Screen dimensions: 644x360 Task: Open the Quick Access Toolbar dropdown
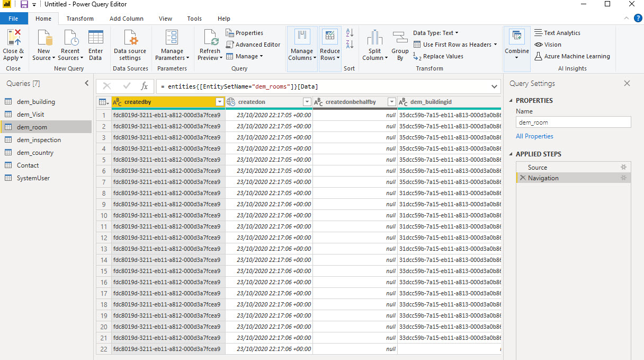click(34, 4)
